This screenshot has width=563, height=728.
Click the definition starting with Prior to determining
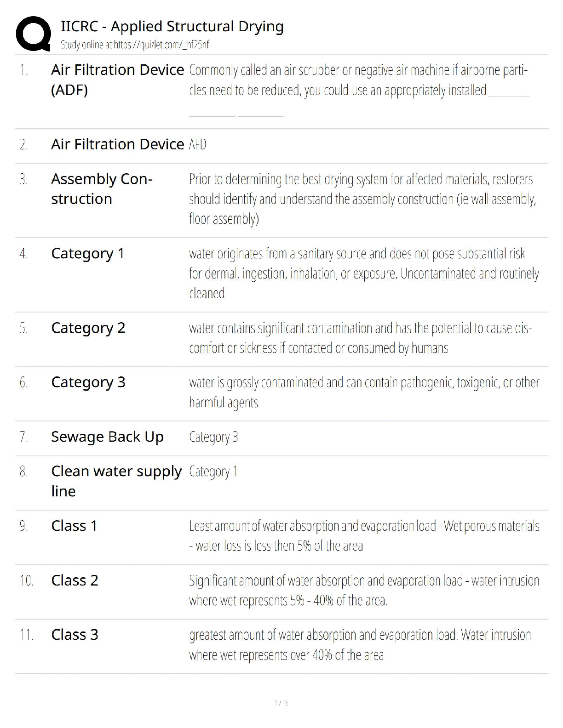pos(362,199)
